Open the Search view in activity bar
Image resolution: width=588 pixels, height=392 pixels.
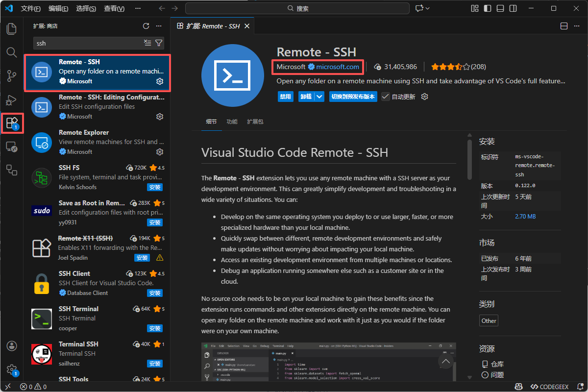coord(11,52)
